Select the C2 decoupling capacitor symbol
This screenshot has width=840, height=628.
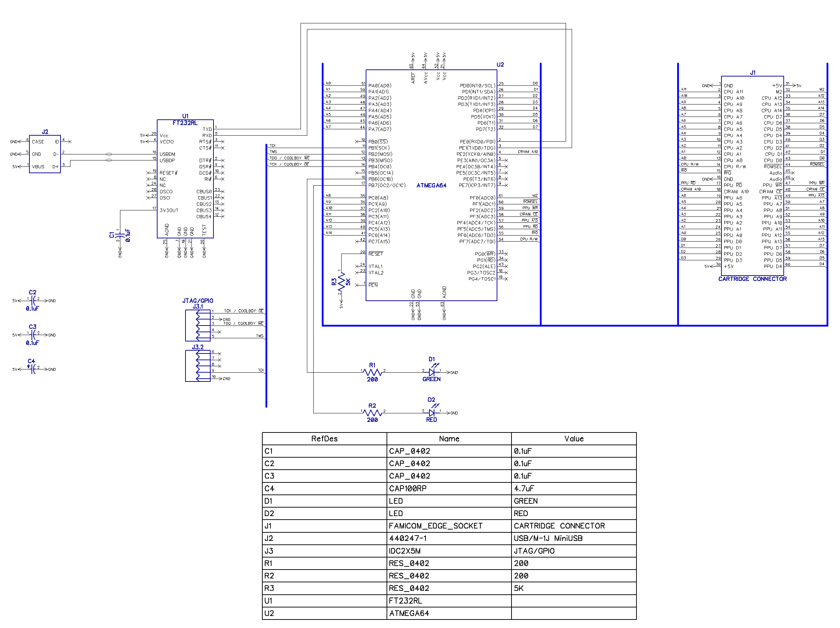[x=33, y=301]
